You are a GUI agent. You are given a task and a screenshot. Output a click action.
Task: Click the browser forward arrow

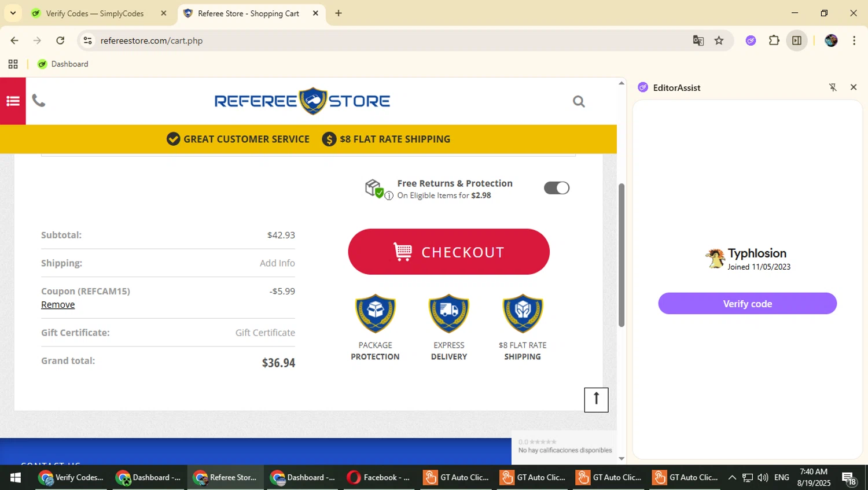tap(37, 40)
